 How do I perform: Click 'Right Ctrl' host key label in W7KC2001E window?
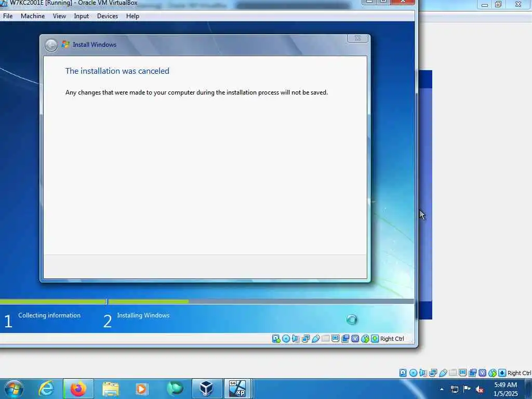[x=392, y=339]
